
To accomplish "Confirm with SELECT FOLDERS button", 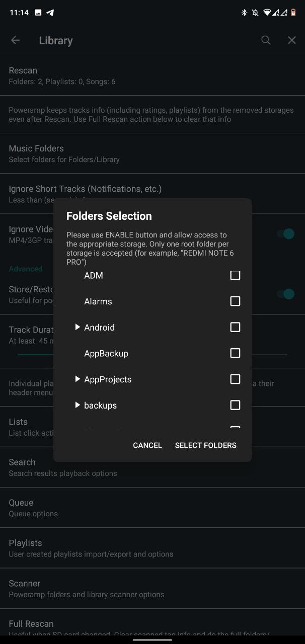I will [206, 445].
